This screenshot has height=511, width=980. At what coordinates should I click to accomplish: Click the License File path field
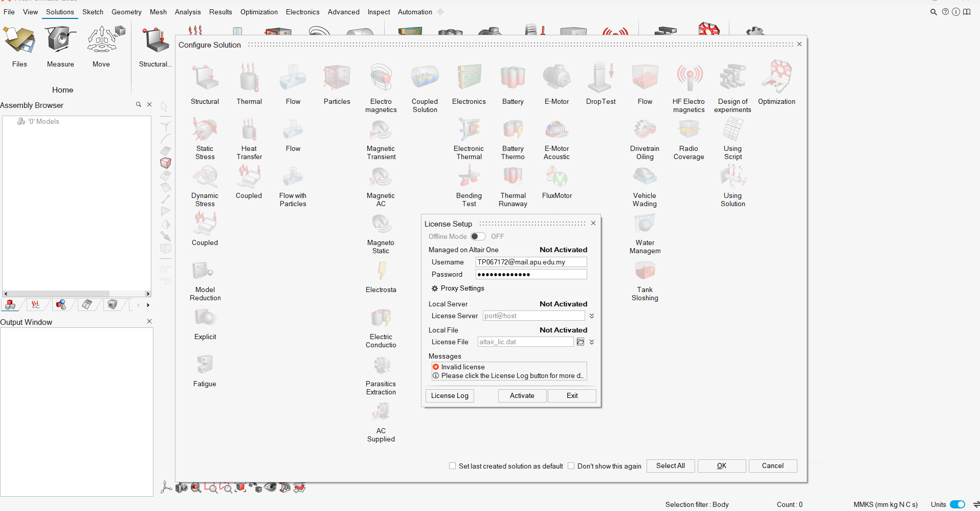pos(525,342)
